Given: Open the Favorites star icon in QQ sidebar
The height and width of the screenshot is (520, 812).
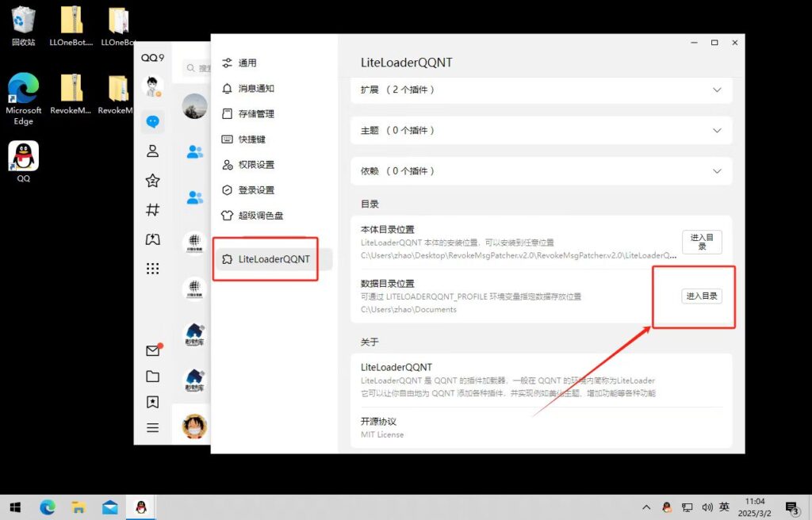Looking at the screenshot, I should click(151, 182).
